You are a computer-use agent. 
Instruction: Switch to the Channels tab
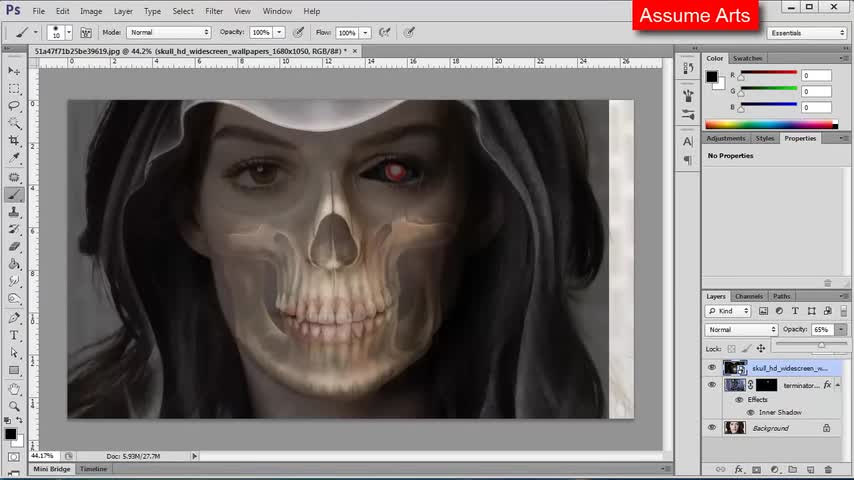748,296
